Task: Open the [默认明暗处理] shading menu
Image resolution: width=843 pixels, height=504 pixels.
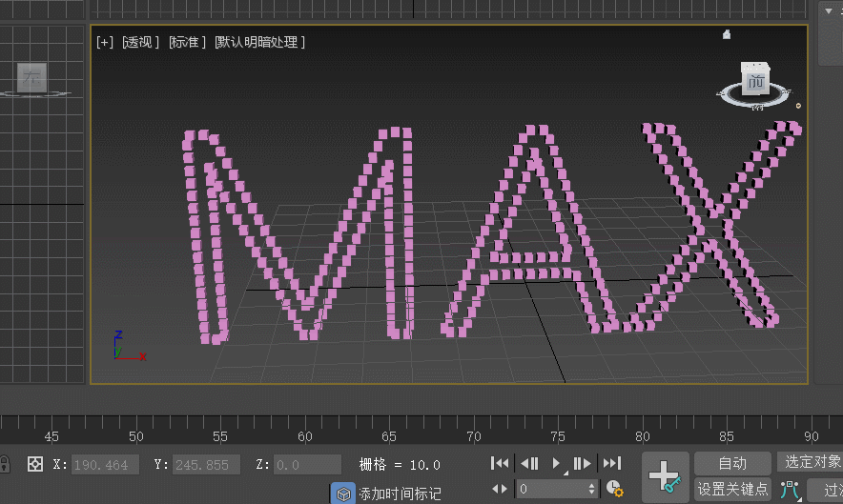Action: pyautogui.click(x=259, y=42)
